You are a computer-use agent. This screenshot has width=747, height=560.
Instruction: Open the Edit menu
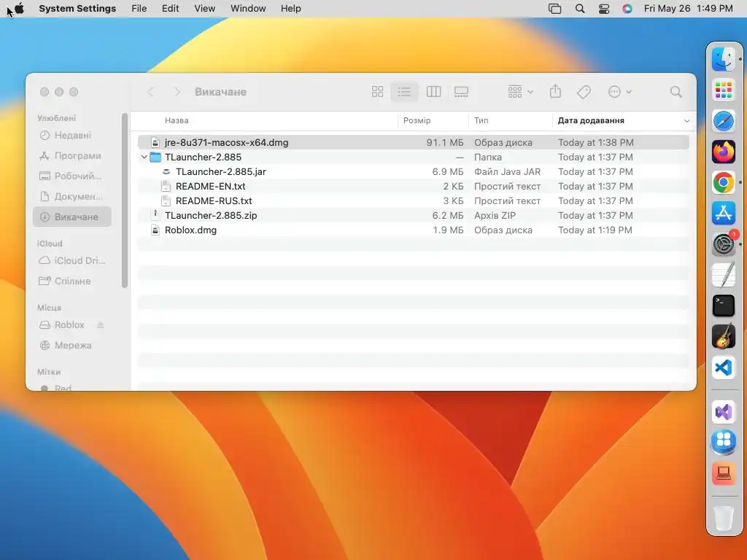point(170,9)
